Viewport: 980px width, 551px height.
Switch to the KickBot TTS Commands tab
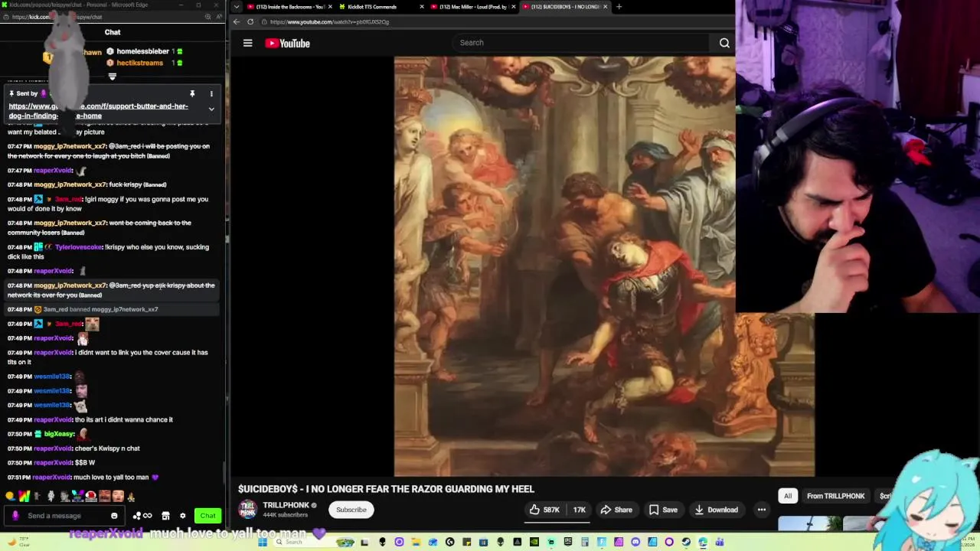375,7
